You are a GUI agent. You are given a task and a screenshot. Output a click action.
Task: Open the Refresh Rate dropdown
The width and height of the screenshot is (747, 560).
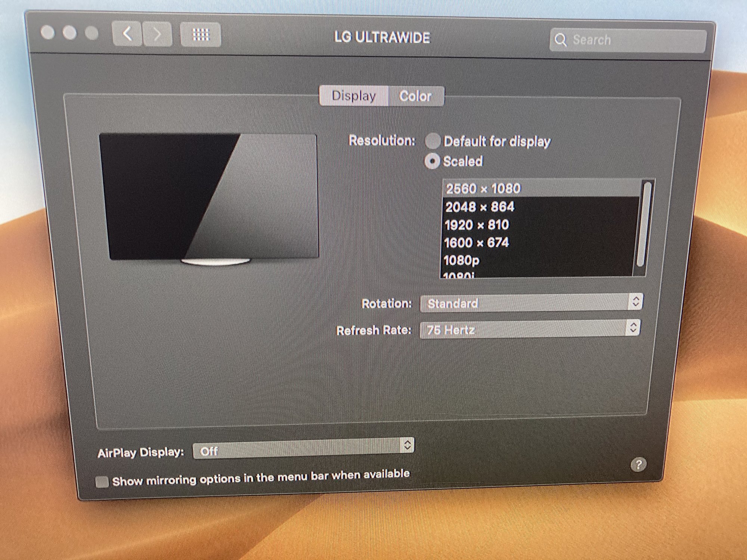click(530, 329)
